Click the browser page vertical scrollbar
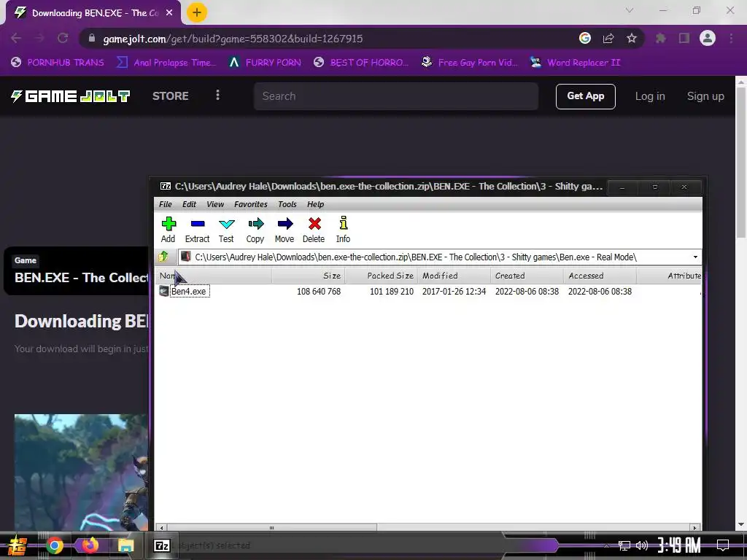747x560 pixels. tap(741, 162)
